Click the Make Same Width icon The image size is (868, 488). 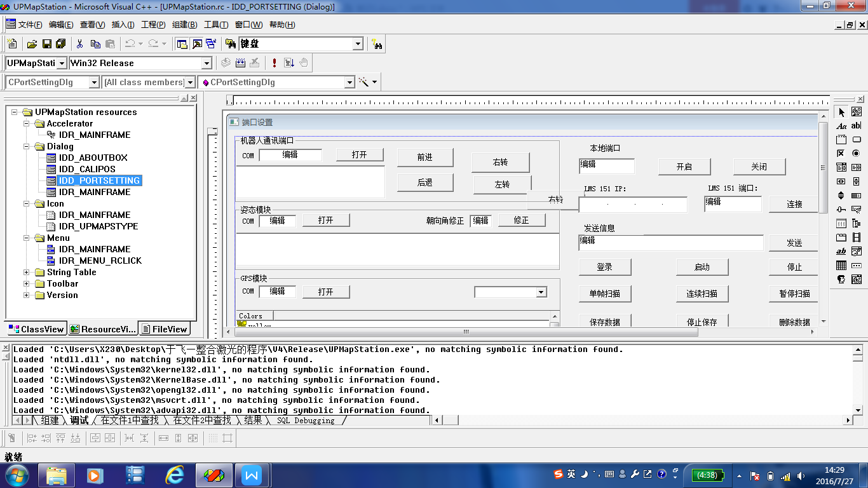(163, 438)
